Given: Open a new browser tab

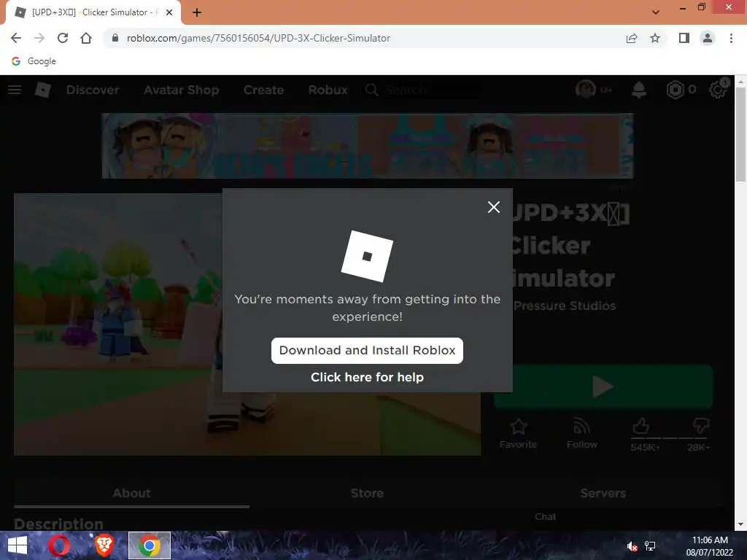Looking at the screenshot, I should pos(197,12).
